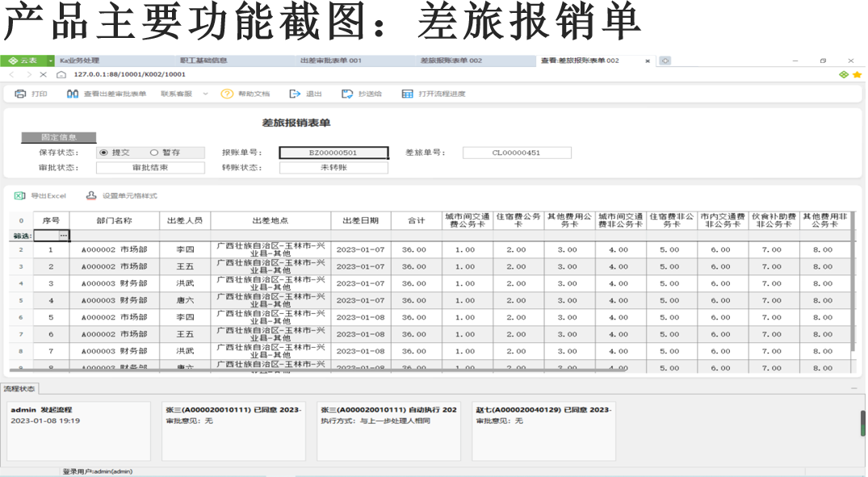Image resolution: width=868 pixels, height=477 pixels.
Task: Click the 打印 printer icon
Action: pos(20,94)
